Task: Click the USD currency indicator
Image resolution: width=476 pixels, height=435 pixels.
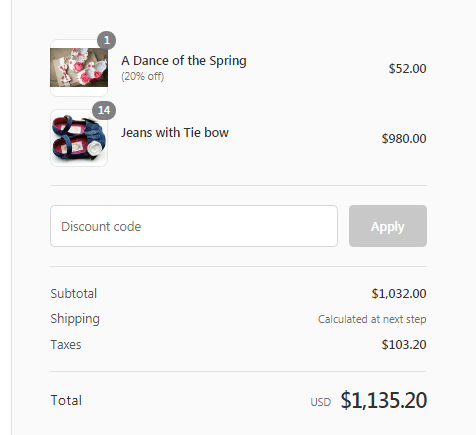Action: tap(321, 402)
